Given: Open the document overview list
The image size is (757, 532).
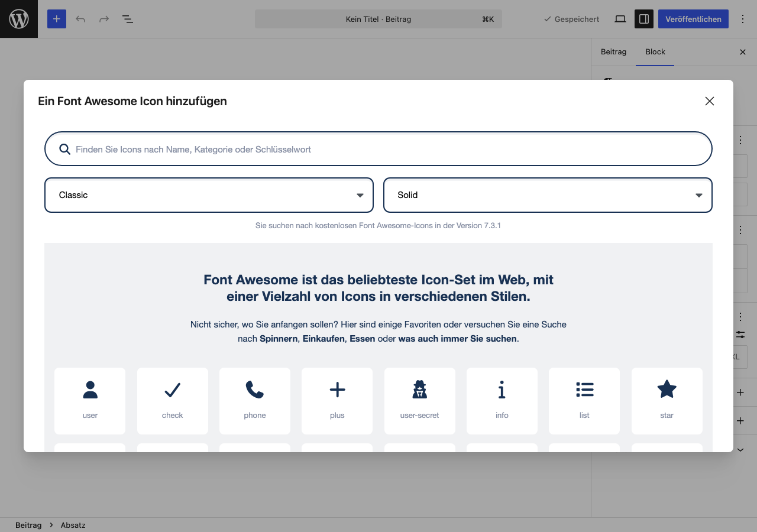Looking at the screenshot, I should pos(128,19).
